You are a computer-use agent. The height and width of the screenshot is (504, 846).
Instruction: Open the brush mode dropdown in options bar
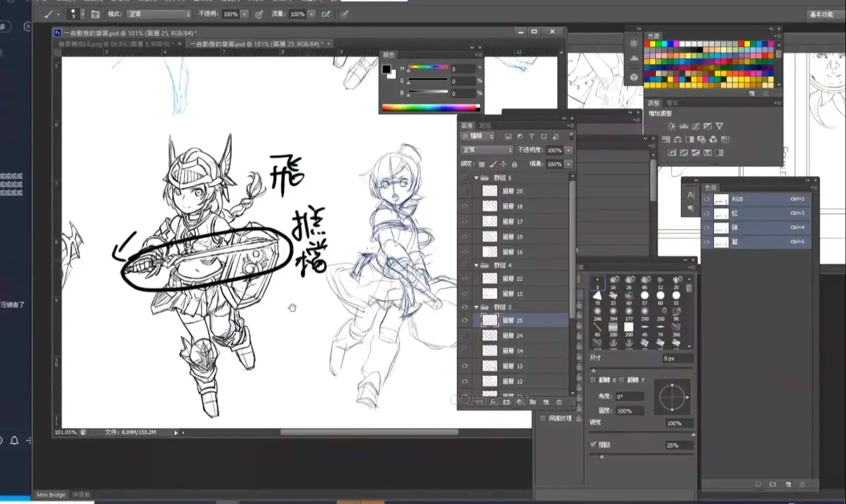(158, 14)
